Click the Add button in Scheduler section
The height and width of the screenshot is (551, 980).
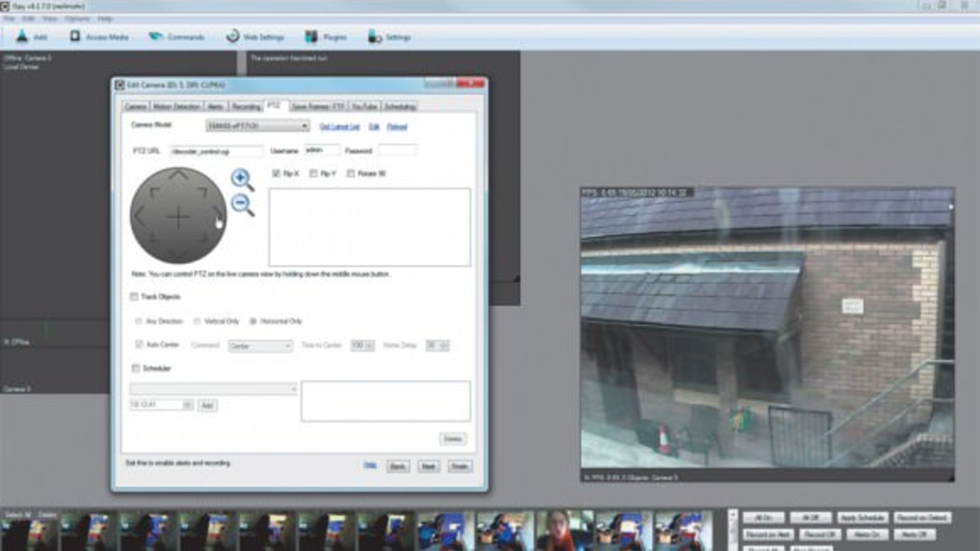[207, 405]
